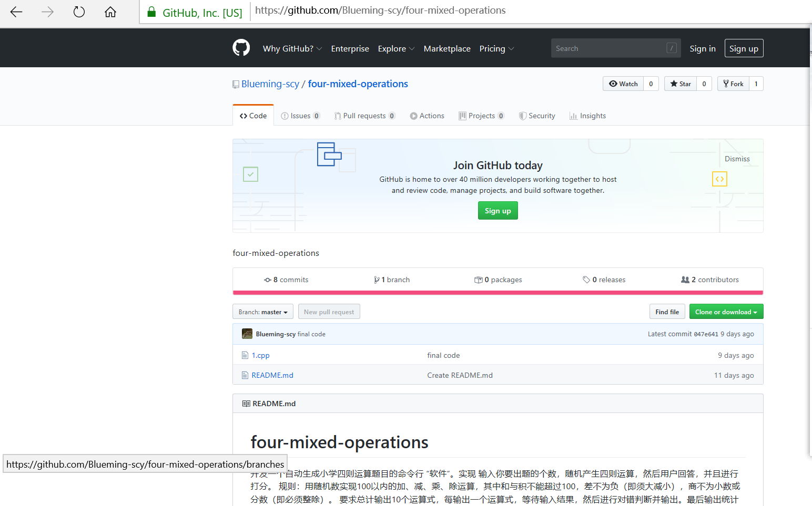Switch to the Code tab
812x506 pixels.
pos(253,116)
